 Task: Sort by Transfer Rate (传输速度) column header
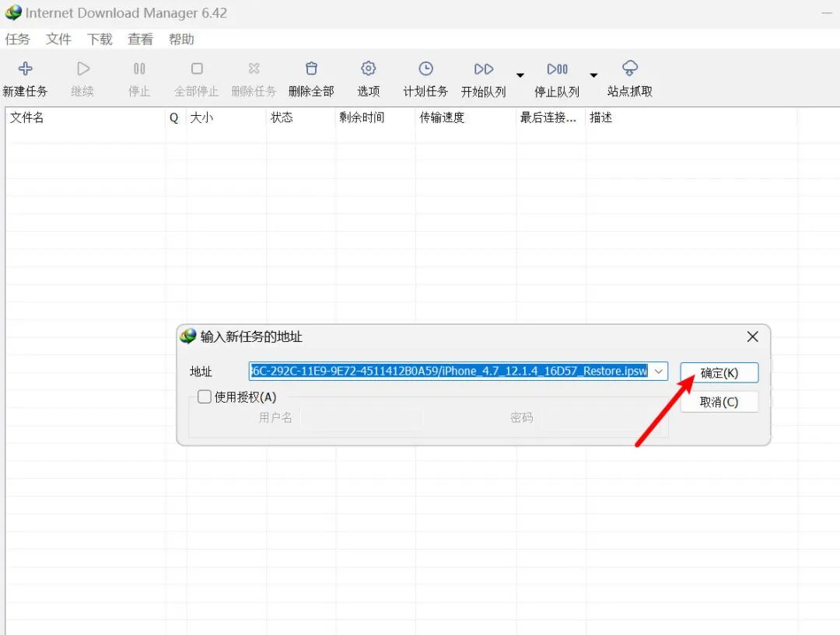pyautogui.click(x=466, y=117)
